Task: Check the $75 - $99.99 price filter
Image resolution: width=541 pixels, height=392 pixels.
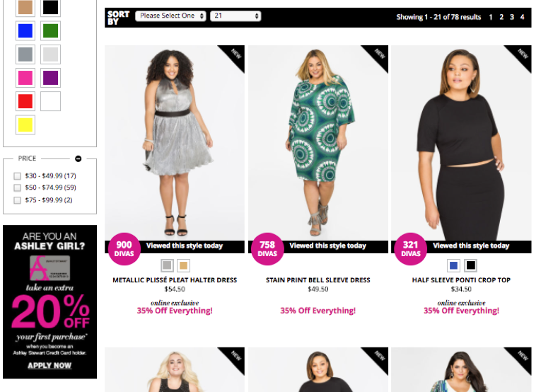Action: [x=17, y=200]
